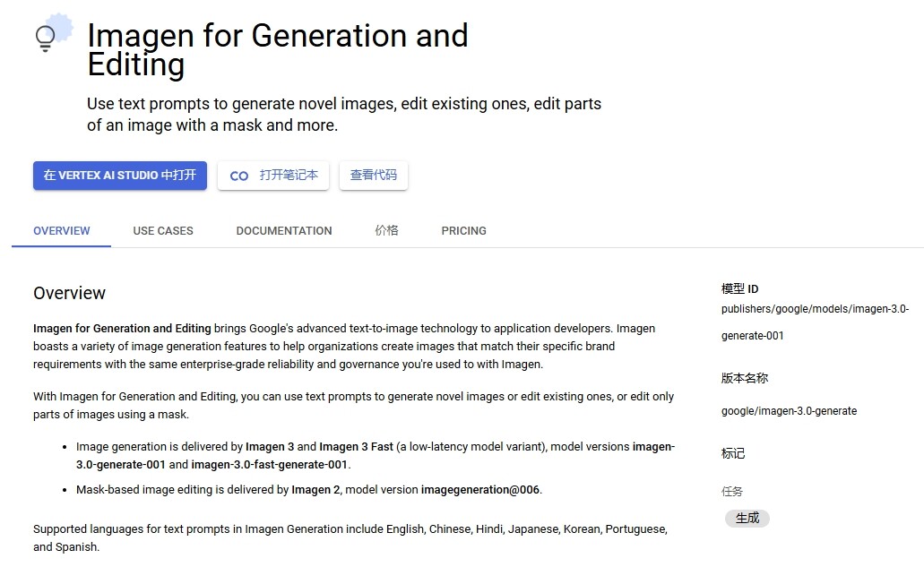924x567 pixels.
Task: Click the model ID publishers path text
Action: click(815, 322)
